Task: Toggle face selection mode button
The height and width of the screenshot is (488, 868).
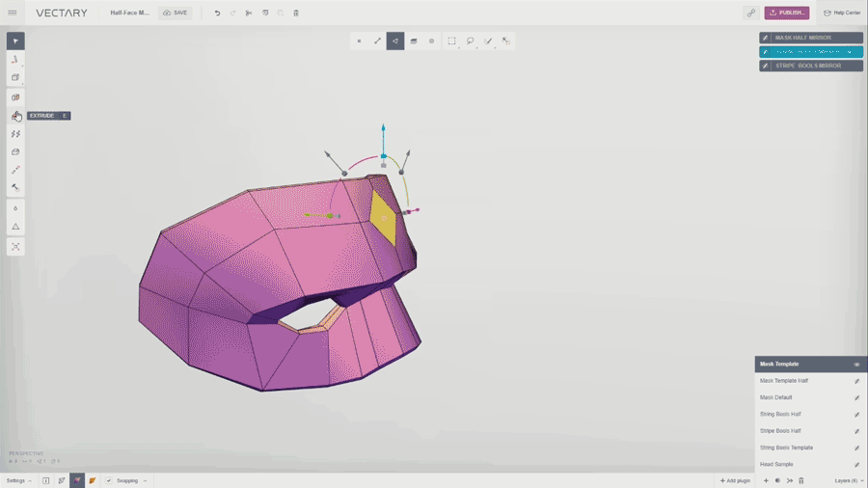Action: coord(395,41)
